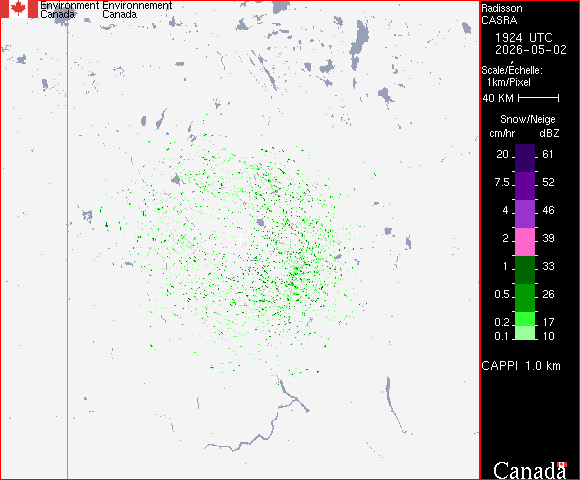Viewport: 580px width, 480px height.
Task: Select the 39 dBZ pink swatch
Action: [x=525, y=241]
